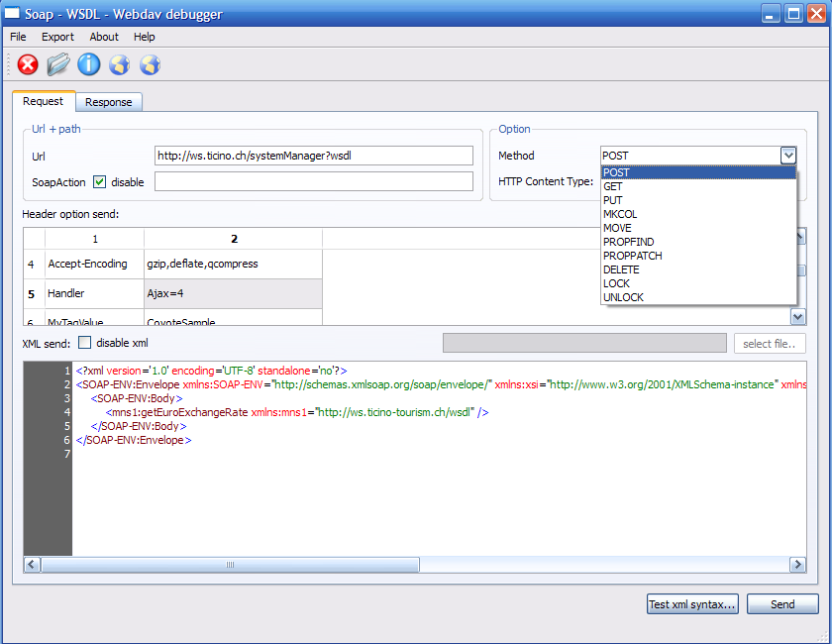Click the opening SOAP-ENV:Body tag line

[x=137, y=398]
